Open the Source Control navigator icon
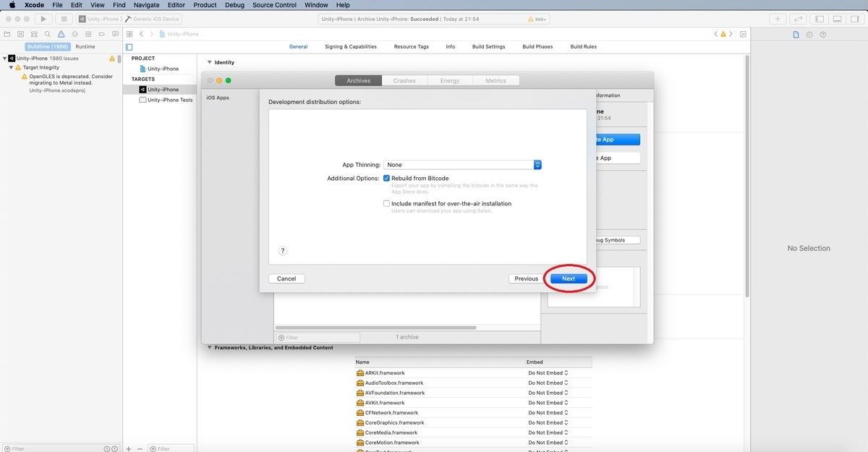The image size is (868, 452). 21,34
